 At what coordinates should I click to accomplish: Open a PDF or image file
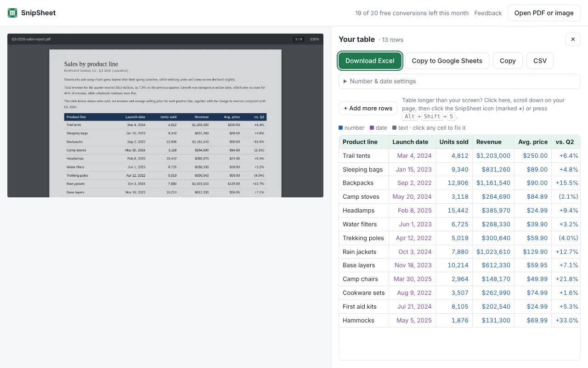click(544, 13)
